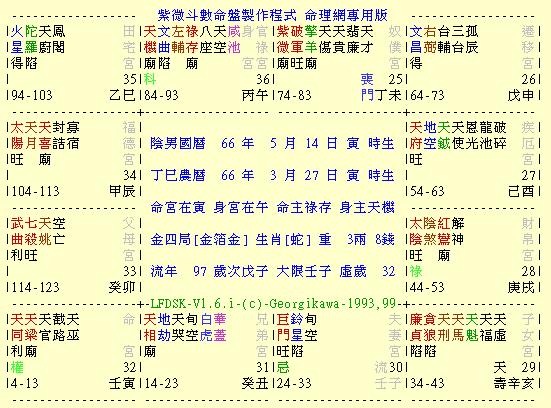Click the number "35" in the 乙巳 cell
The image size is (551, 408).
129,79
